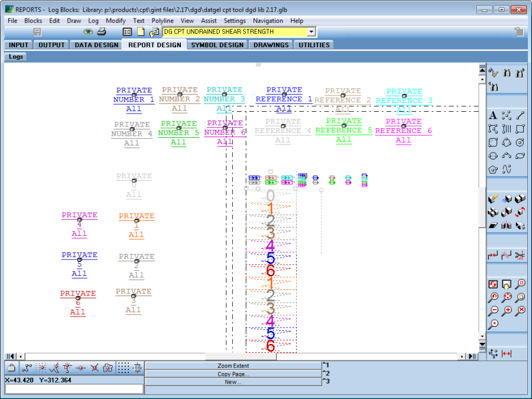Click the new blank page icon
The height and width of the screenshot is (399, 532).
pyautogui.click(x=141, y=31)
